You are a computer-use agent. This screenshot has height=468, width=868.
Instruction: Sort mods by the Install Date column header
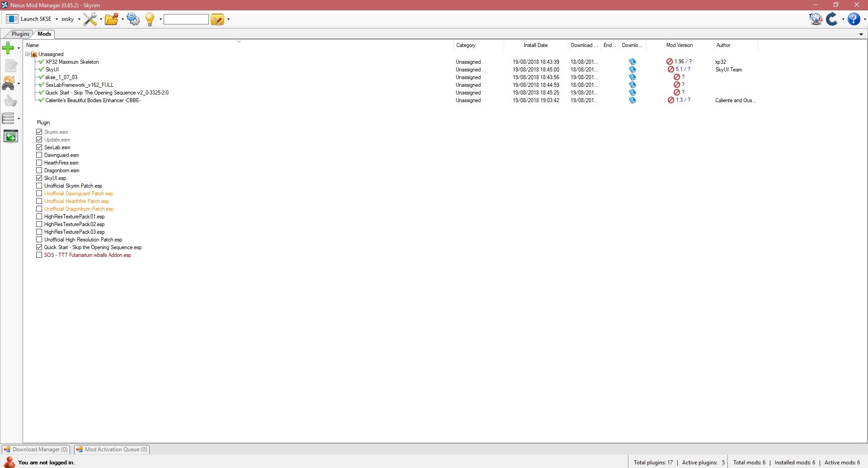pos(536,45)
